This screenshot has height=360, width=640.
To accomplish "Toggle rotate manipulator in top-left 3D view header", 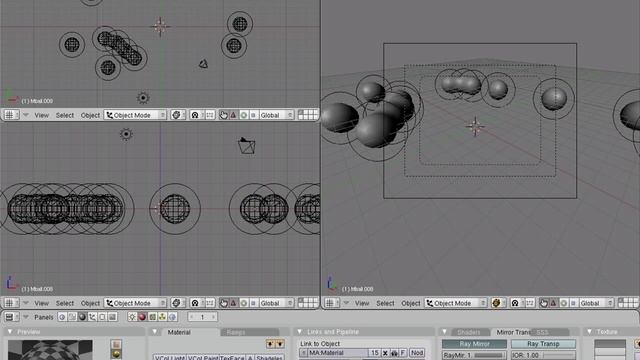I will pos(244,115).
